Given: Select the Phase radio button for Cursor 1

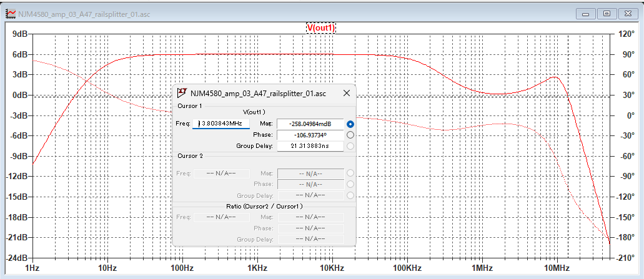Looking at the screenshot, I should click(x=350, y=135).
